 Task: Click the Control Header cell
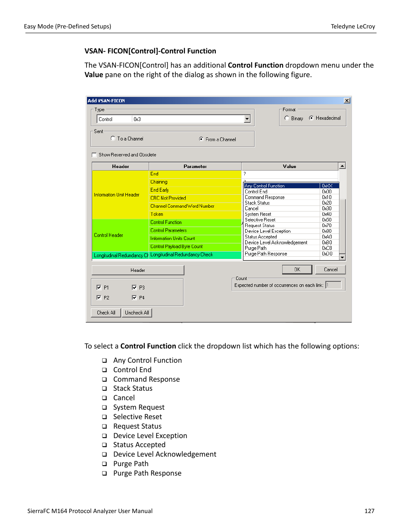pos(121,235)
